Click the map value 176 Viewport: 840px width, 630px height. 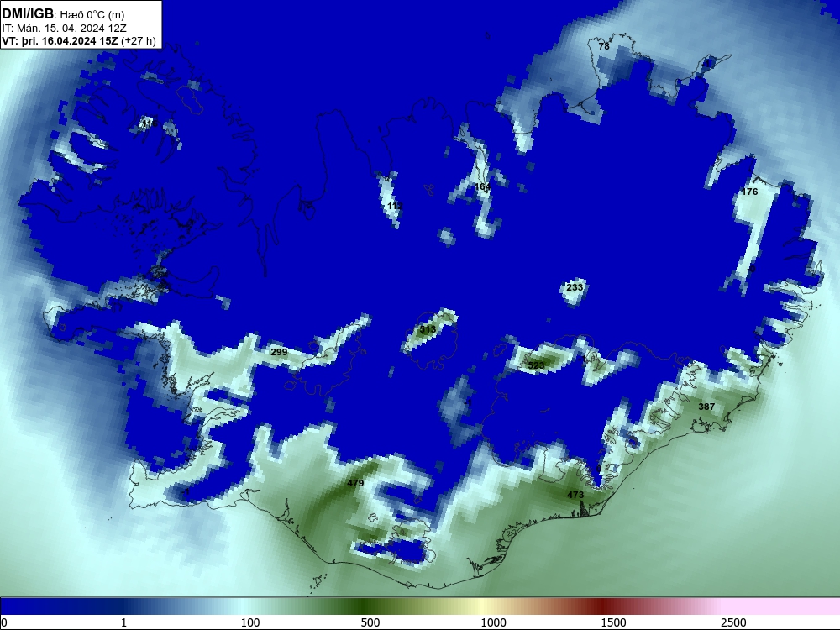749,192
